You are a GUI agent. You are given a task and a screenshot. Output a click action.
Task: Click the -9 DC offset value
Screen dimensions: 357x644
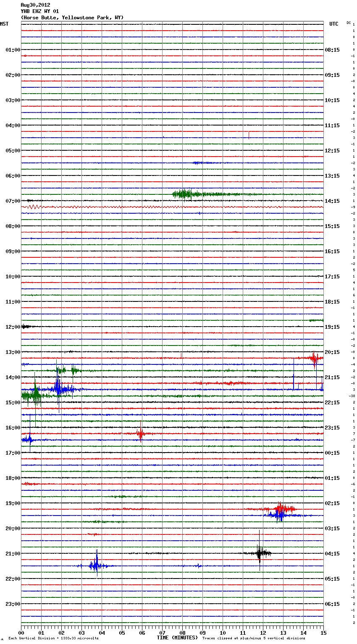[353, 207]
